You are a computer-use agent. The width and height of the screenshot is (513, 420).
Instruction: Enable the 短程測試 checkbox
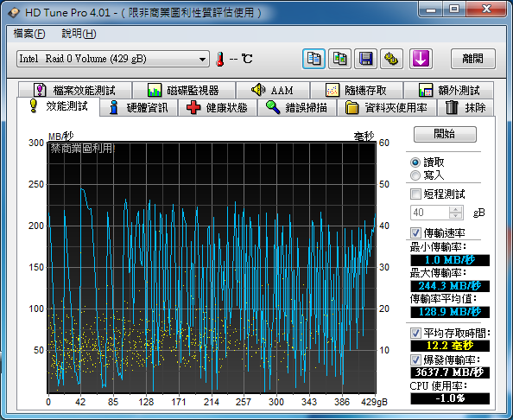tap(415, 194)
